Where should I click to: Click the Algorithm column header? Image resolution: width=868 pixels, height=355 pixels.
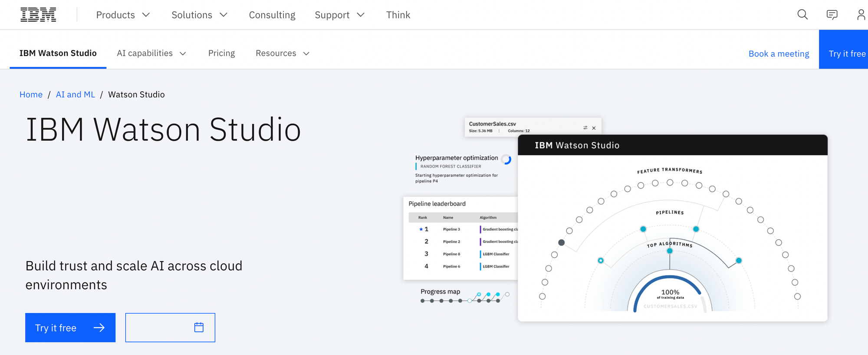coord(488,218)
